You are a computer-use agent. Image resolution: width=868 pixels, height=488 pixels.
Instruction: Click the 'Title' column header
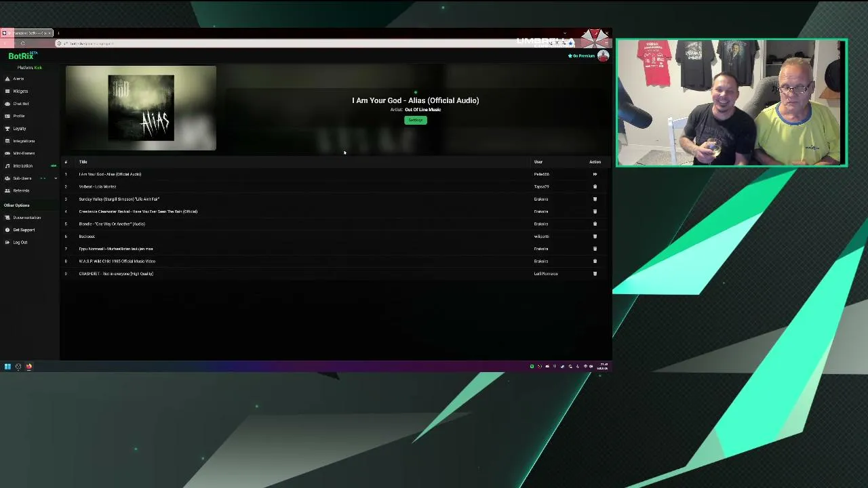pos(83,162)
